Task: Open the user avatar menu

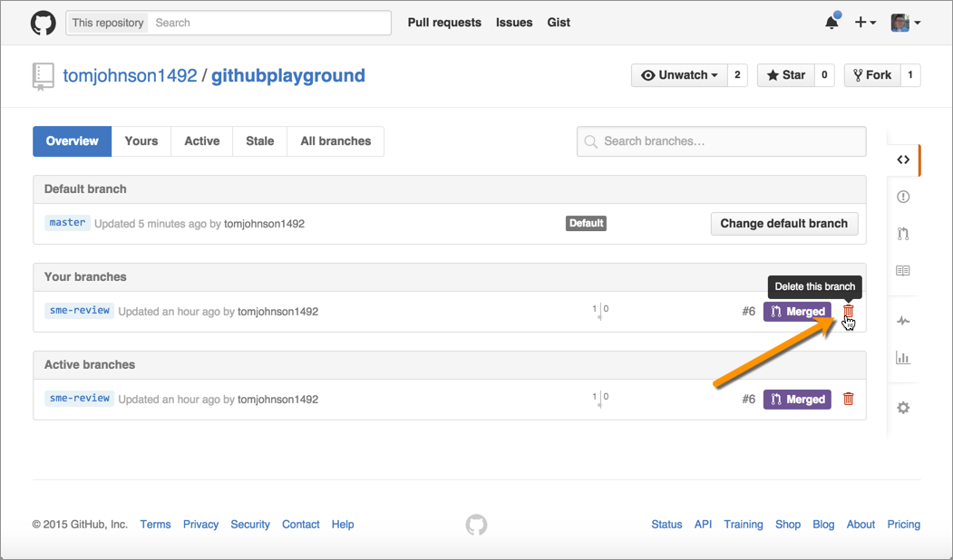Action: coord(905,23)
